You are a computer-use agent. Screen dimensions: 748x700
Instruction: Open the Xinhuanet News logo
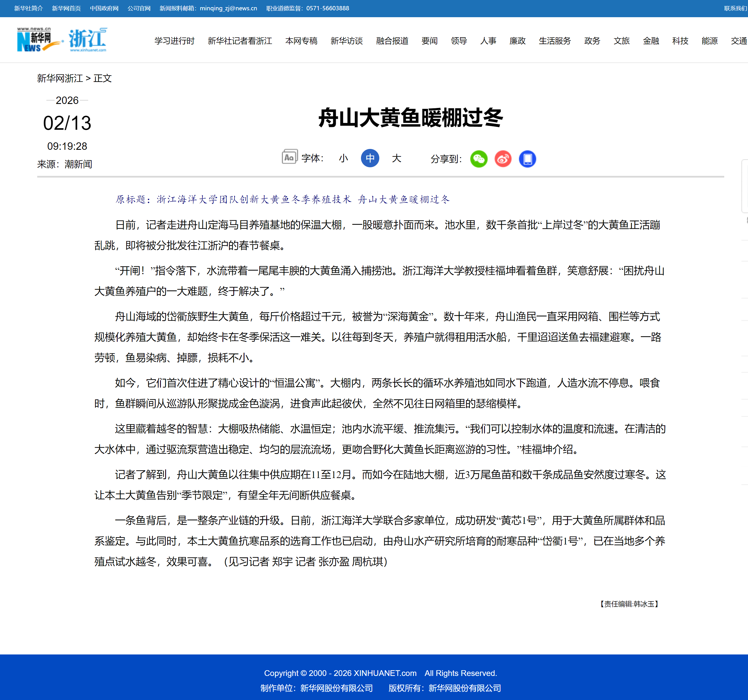[39, 39]
